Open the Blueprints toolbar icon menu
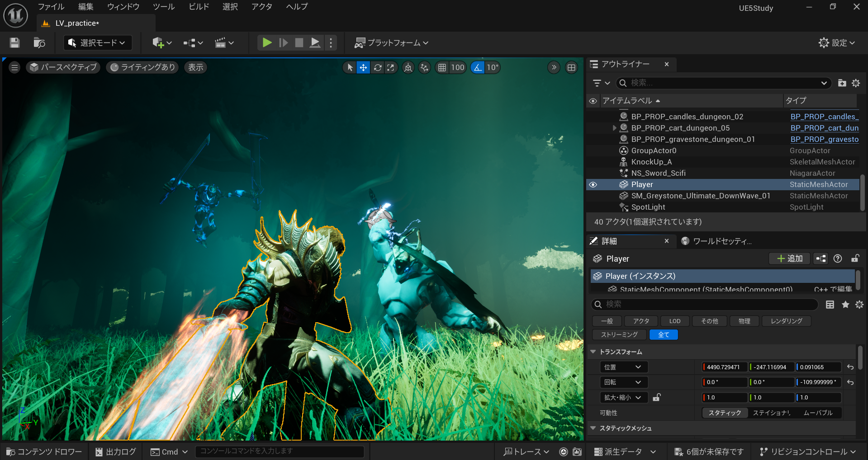The image size is (868, 460). pos(193,42)
